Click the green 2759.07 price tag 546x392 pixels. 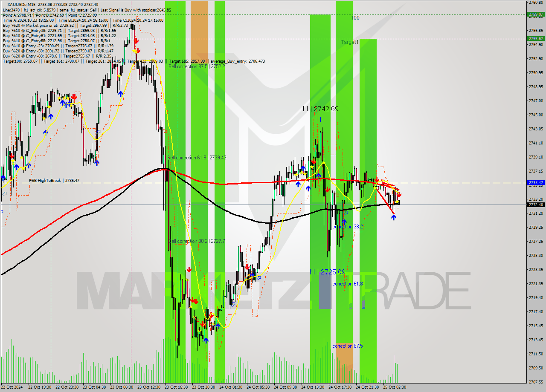[536, 14]
